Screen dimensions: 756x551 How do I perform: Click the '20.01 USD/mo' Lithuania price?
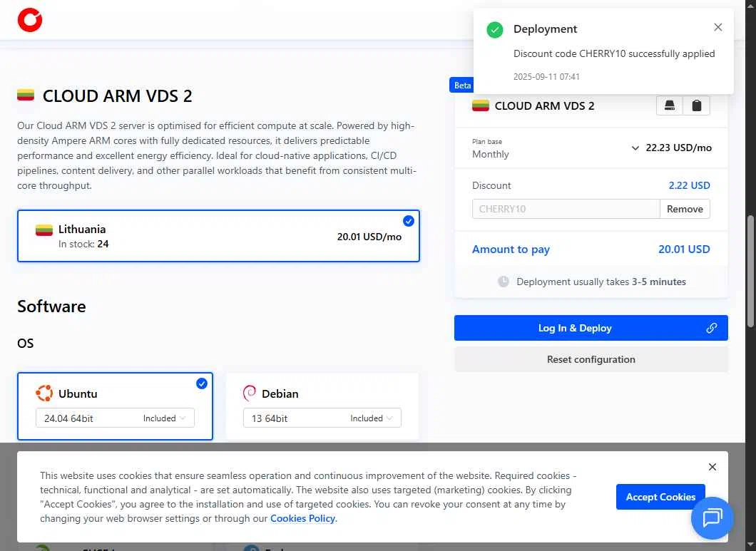pos(369,237)
